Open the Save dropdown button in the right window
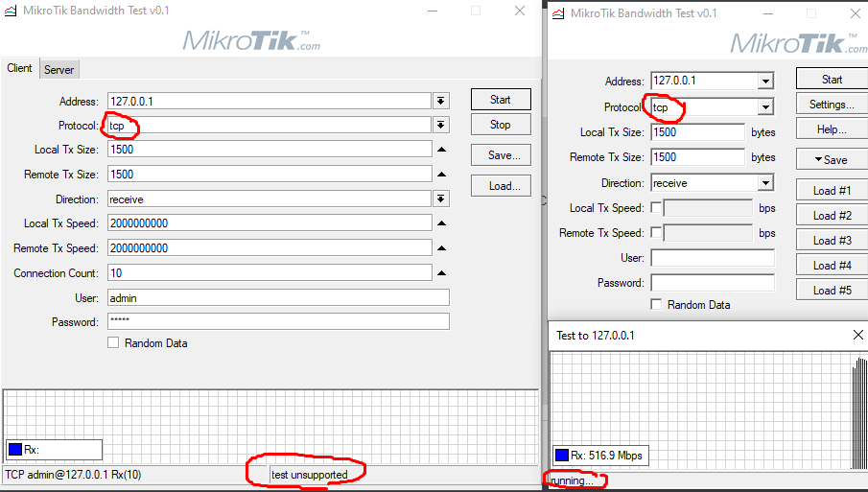The height and width of the screenshot is (492, 868). pos(832,159)
